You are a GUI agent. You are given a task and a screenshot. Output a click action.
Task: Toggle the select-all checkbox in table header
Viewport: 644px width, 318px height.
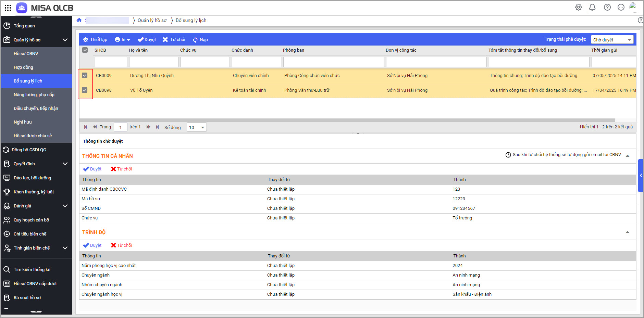point(85,50)
